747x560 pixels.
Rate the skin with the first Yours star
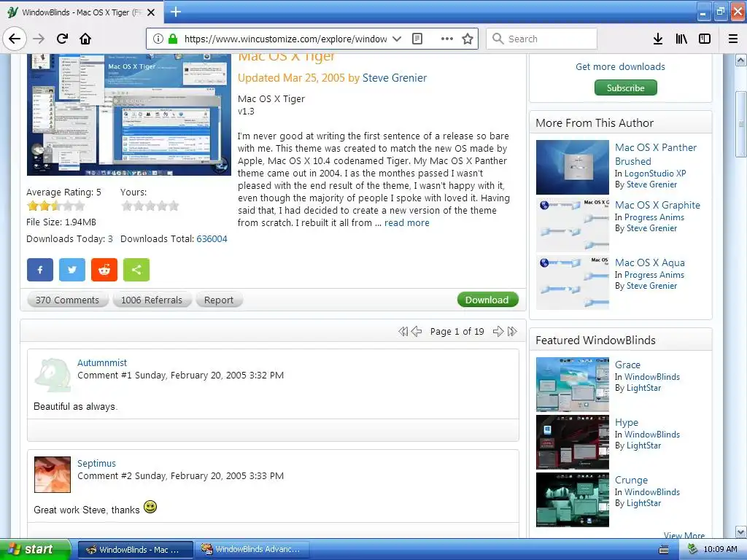pyautogui.click(x=127, y=206)
